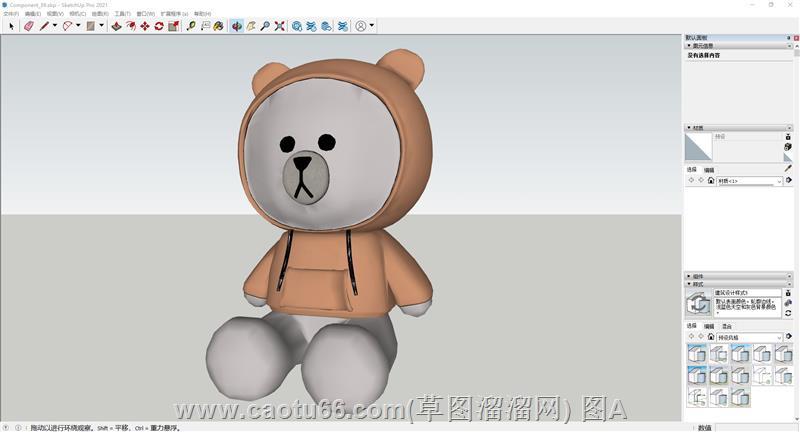Viewport: 800px width, 432px height.
Task: Activate the Scale tool
Action: tap(173, 26)
